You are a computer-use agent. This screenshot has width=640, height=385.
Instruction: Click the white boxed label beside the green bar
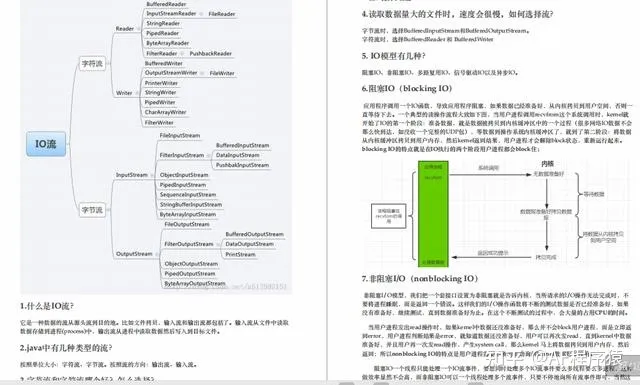[388, 216]
